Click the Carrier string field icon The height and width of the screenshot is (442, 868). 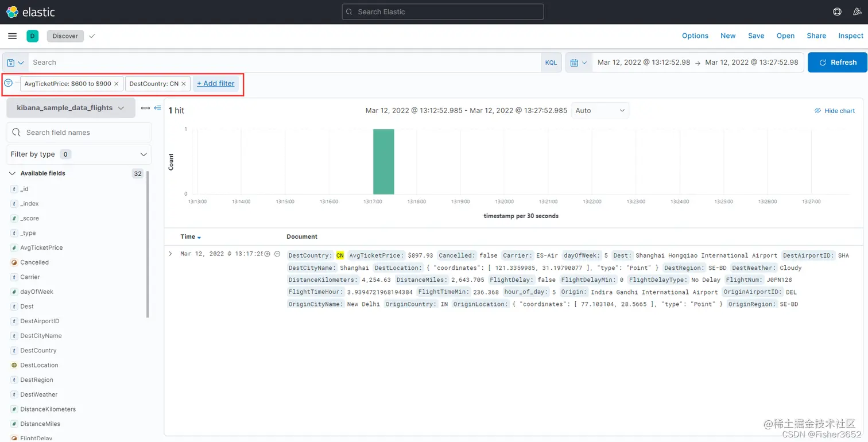14,277
